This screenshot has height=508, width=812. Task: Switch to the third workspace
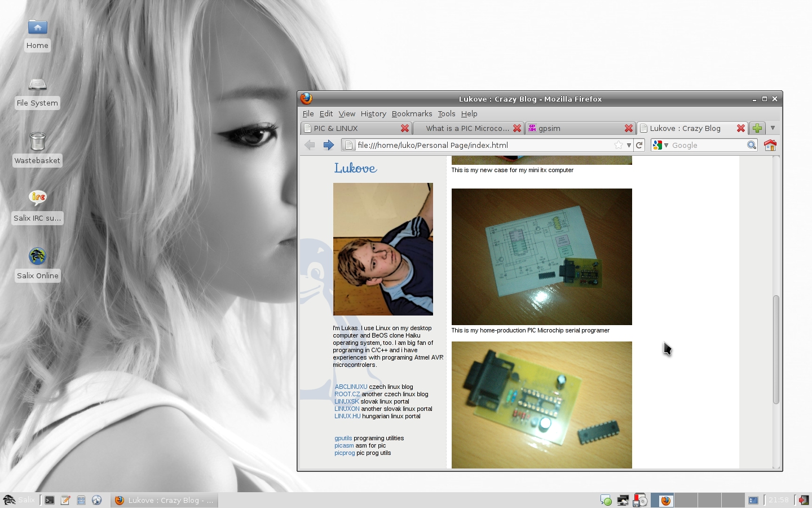click(709, 500)
